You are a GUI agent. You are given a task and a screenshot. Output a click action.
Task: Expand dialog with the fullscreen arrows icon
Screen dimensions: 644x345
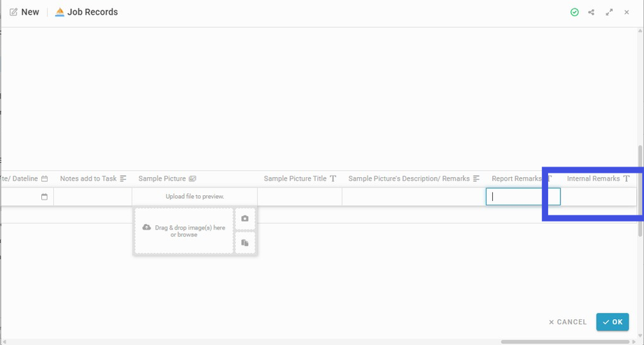pos(609,13)
